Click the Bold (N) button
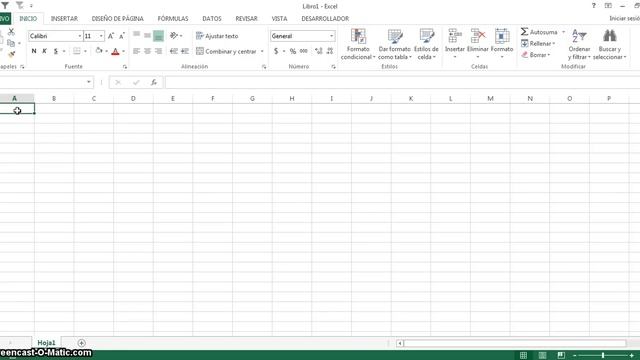Image resolution: width=640 pixels, height=360 pixels. 34,51
